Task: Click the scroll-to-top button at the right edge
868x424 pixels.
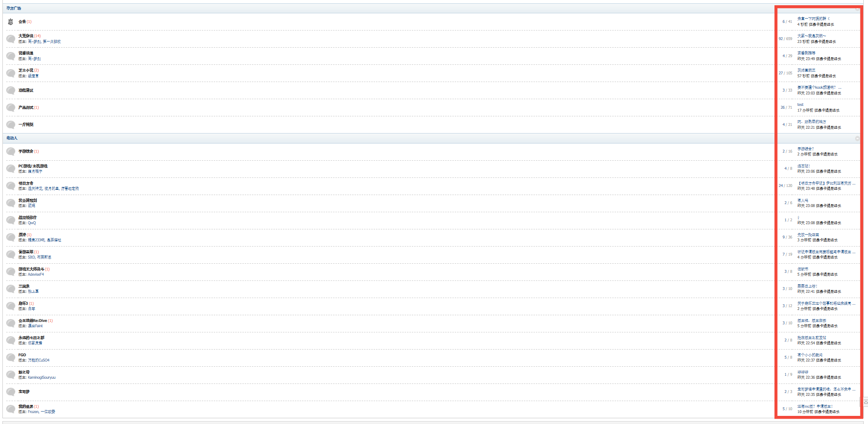Action: click(866, 402)
